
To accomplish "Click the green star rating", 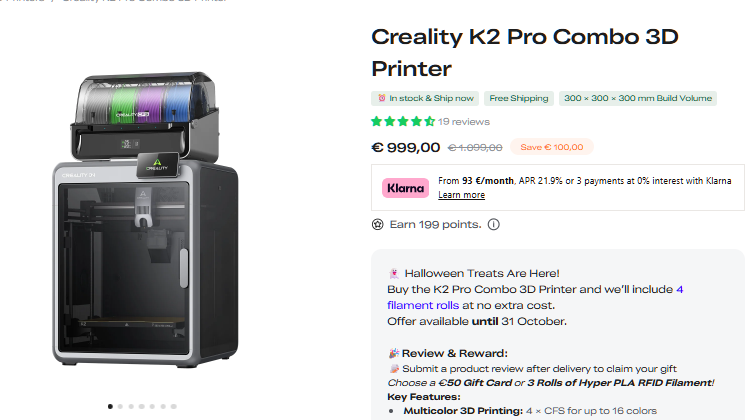I will 402,122.
